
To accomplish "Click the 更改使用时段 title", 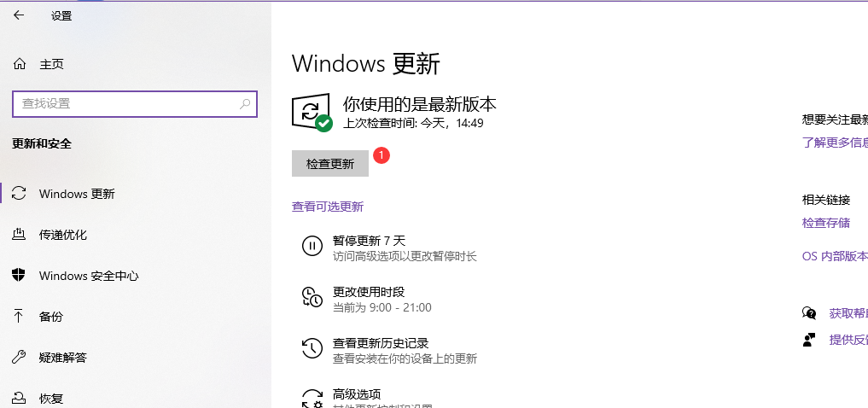I will click(x=369, y=292).
